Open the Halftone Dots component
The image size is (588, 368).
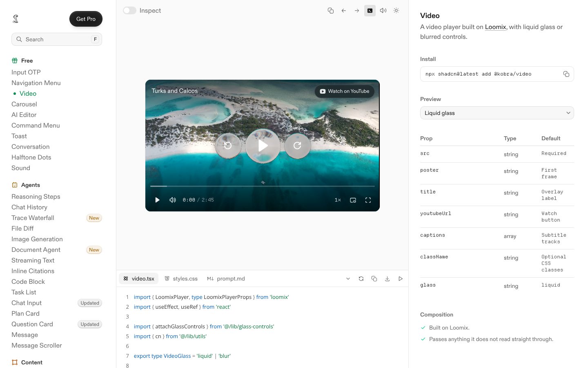pyautogui.click(x=31, y=157)
